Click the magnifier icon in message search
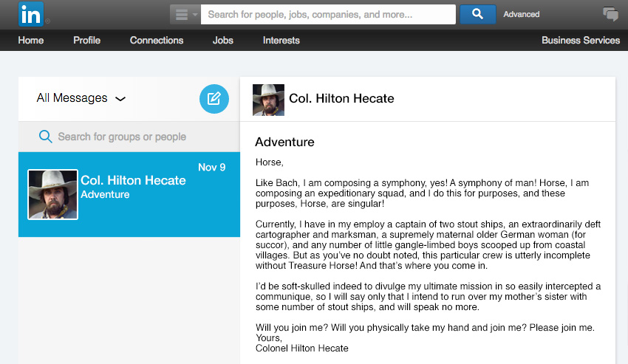628x364 pixels. point(45,137)
